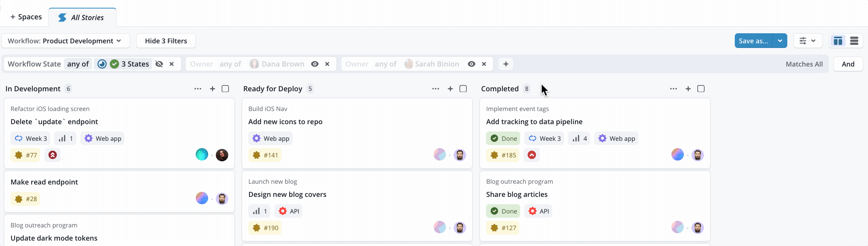Image resolution: width=868 pixels, height=246 pixels.
Task: Open the any of operator for Sarah Binion filter
Action: pos(385,64)
